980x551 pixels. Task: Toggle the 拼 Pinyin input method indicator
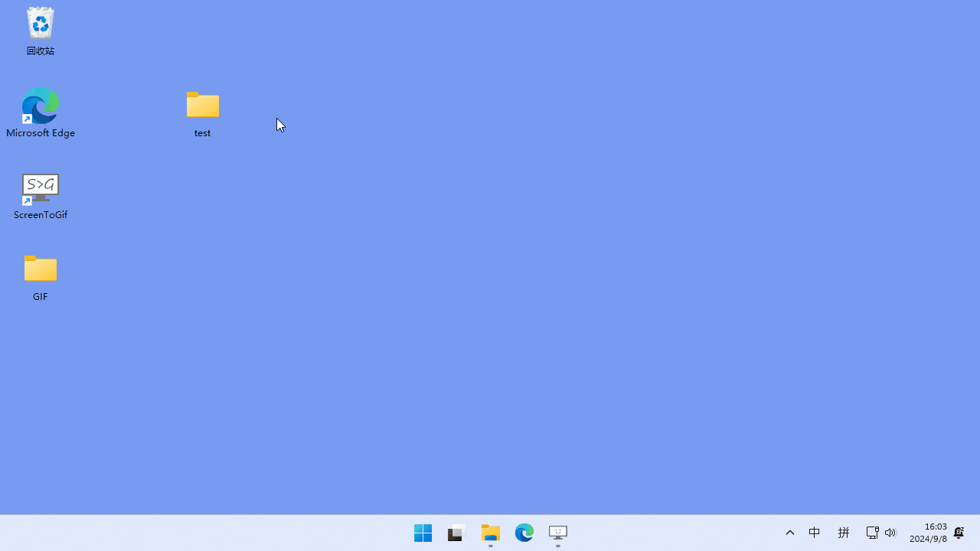tap(844, 533)
